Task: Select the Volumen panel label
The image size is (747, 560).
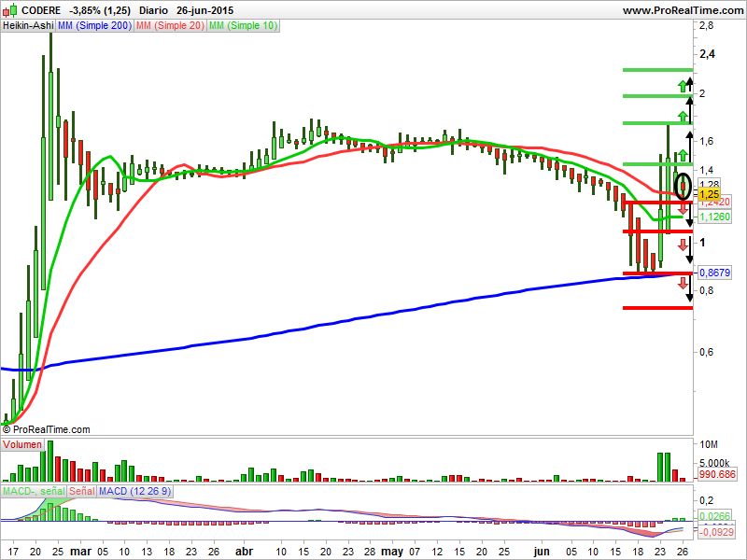Action: (x=22, y=444)
